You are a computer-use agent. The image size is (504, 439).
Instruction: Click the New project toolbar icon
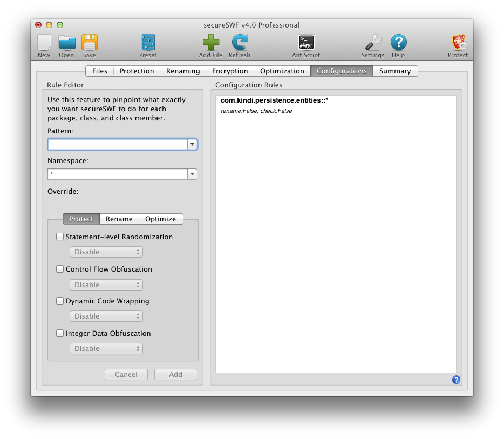[x=44, y=43]
